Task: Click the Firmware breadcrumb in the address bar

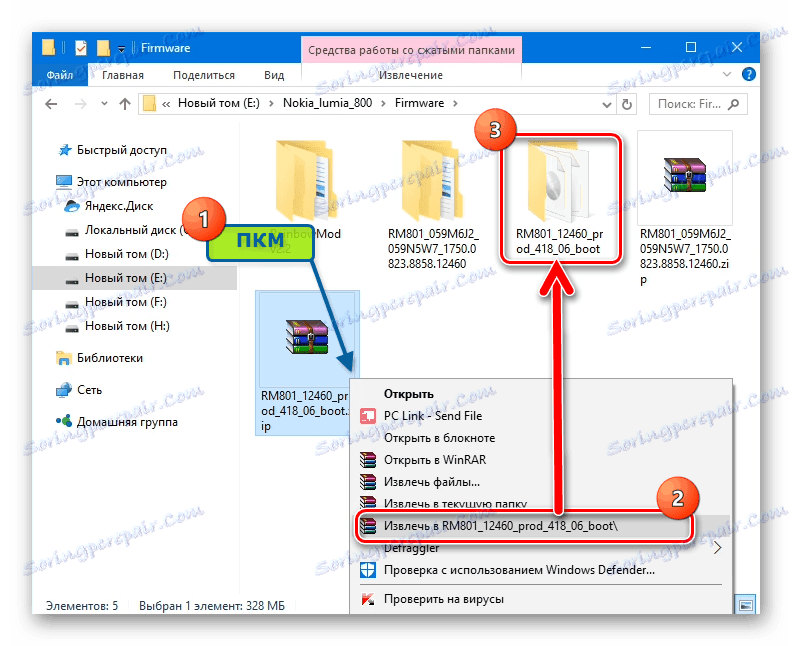Action: pyautogui.click(x=419, y=103)
